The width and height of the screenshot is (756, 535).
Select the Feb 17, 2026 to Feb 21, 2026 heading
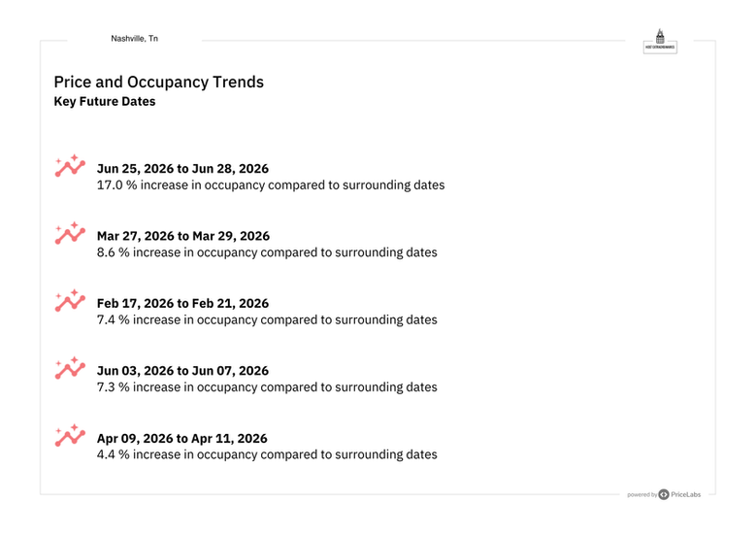pyautogui.click(x=182, y=304)
